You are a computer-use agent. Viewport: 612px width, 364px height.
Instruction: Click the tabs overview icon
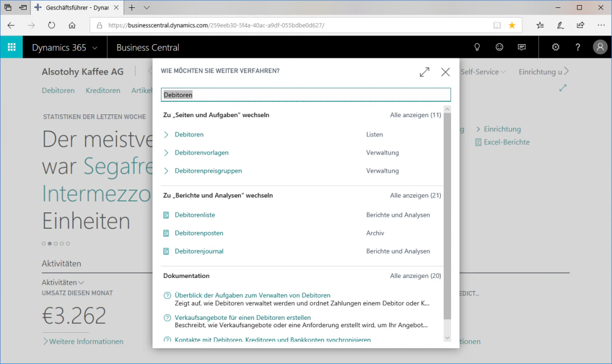(x=8, y=7)
